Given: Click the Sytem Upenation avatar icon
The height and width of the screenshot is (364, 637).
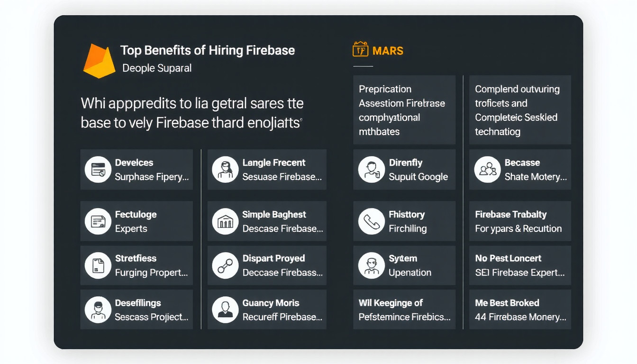Looking at the screenshot, I should 371,265.
